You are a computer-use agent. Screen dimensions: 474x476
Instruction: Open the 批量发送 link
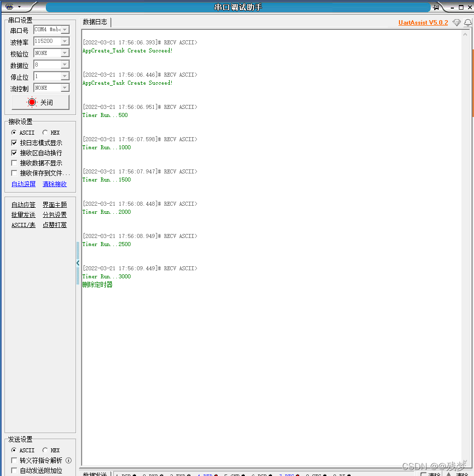click(24, 215)
